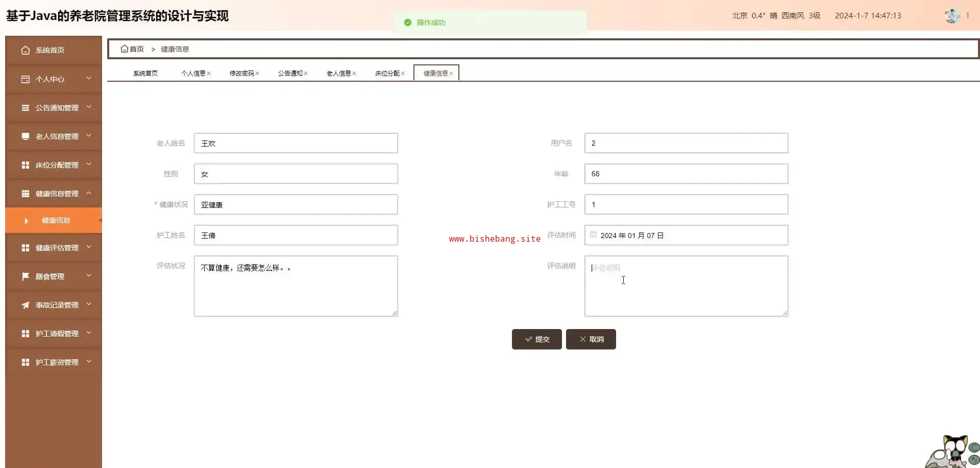The image size is (980, 468).
Task: Click the 健康评估管理 grid icon
Action: [26, 248]
